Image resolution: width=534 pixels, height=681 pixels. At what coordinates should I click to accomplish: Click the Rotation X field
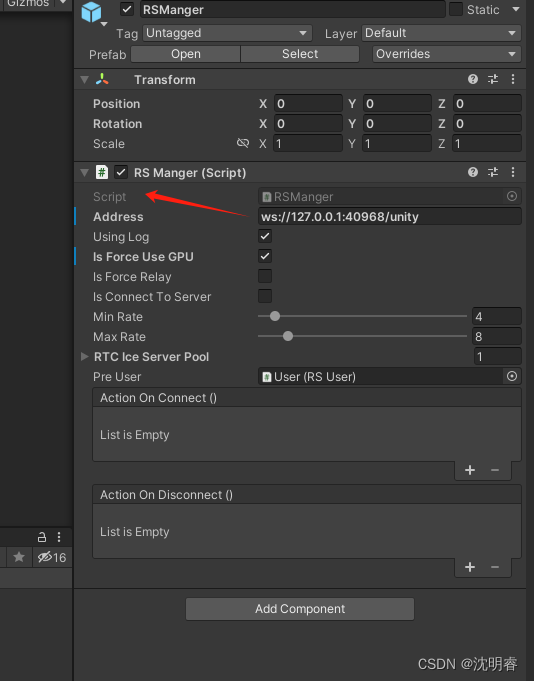pos(308,123)
